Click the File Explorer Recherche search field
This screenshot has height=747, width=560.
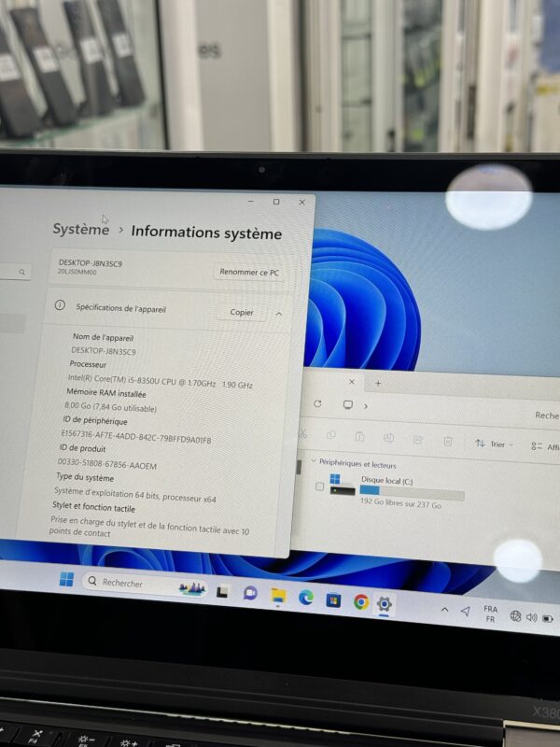(x=546, y=416)
